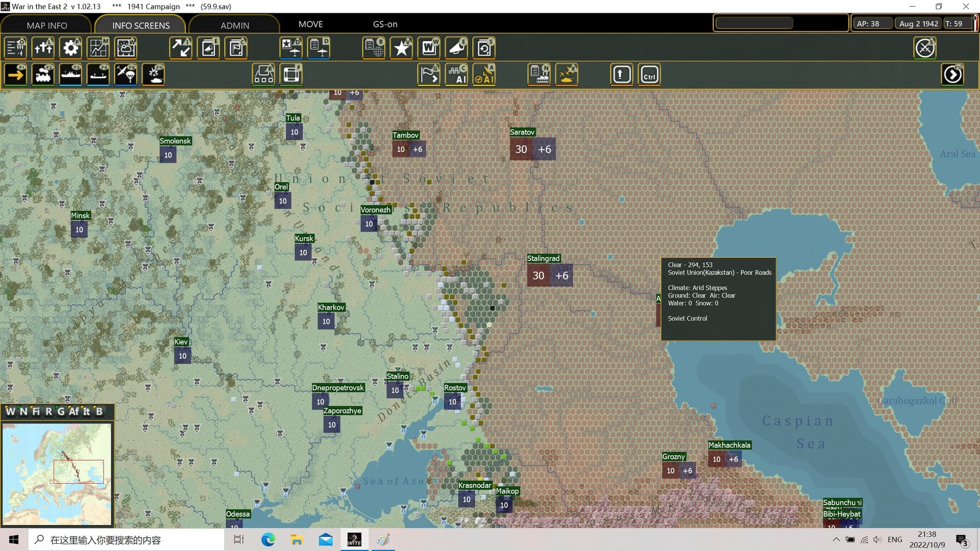Screen dimensions: 980x551
Task: Click the end turn F12 arrow button
Action: 952,75
